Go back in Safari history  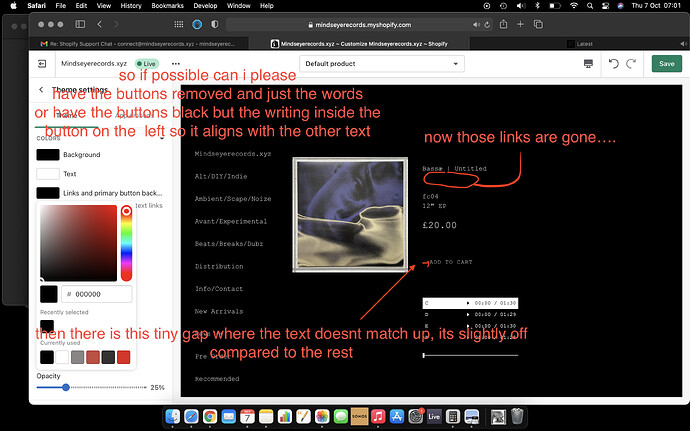point(99,24)
